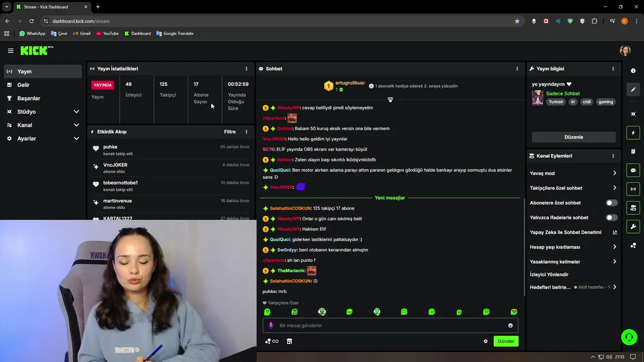Click the lightning bolt icon in right rail
The image size is (644, 362).
(633, 133)
